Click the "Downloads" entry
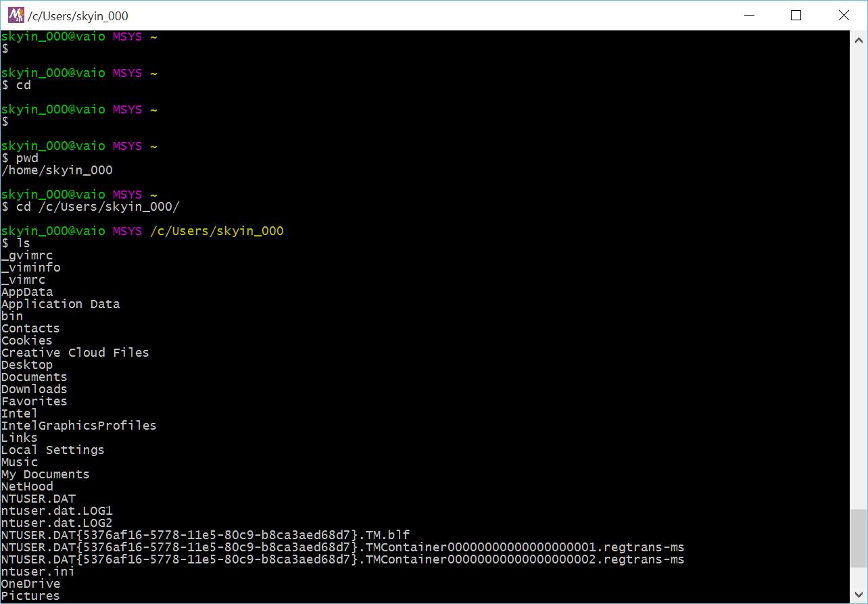868x604 pixels. (33, 388)
